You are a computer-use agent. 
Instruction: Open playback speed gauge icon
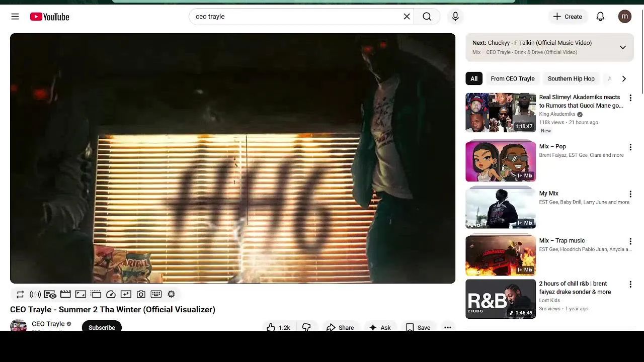coord(111,294)
